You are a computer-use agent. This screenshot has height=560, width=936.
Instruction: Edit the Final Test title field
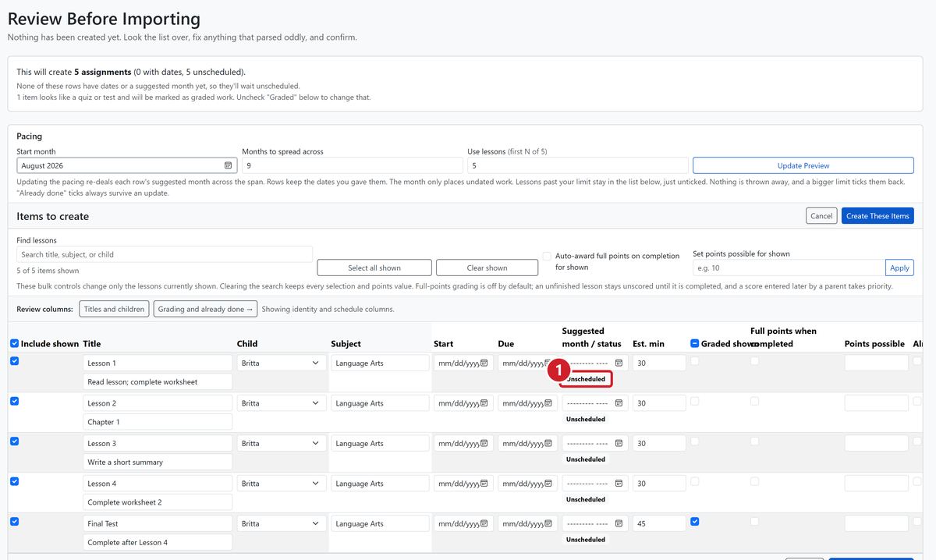[158, 523]
